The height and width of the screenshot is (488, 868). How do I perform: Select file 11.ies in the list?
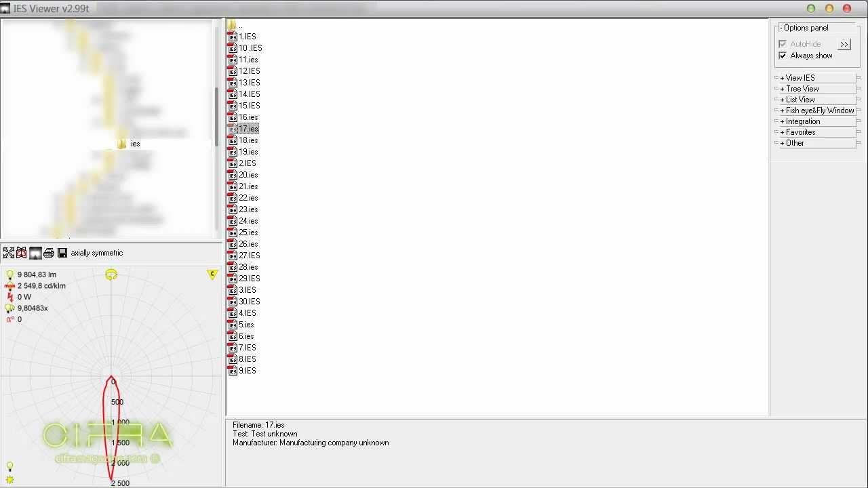click(x=243, y=60)
